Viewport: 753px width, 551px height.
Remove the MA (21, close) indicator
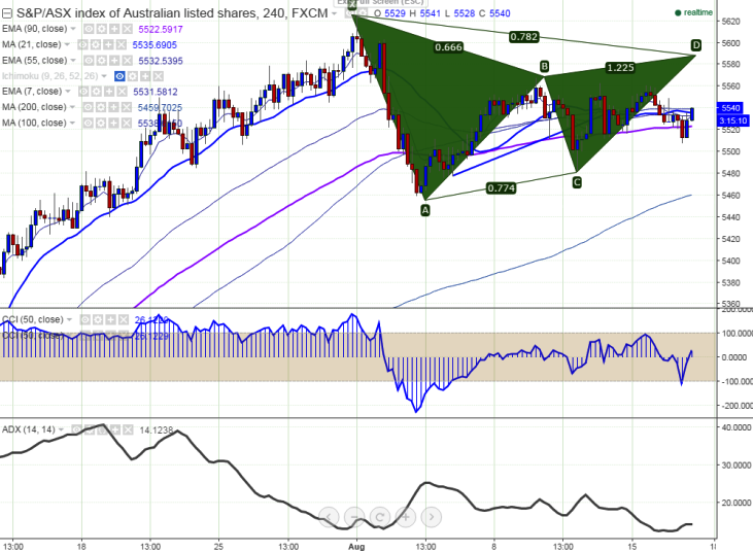point(121,45)
